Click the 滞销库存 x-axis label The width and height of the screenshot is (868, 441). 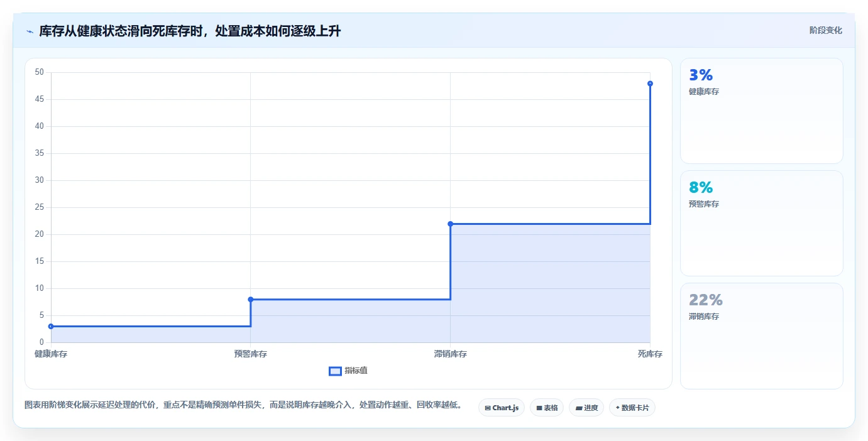click(450, 354)
